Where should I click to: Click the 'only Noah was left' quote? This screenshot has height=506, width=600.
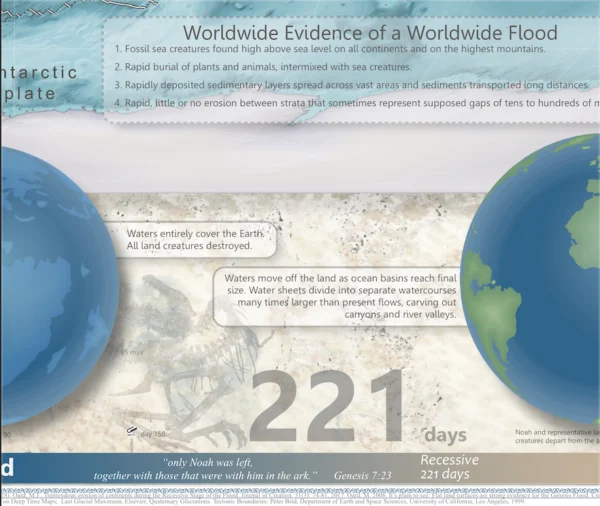click(x=206, y=469)
